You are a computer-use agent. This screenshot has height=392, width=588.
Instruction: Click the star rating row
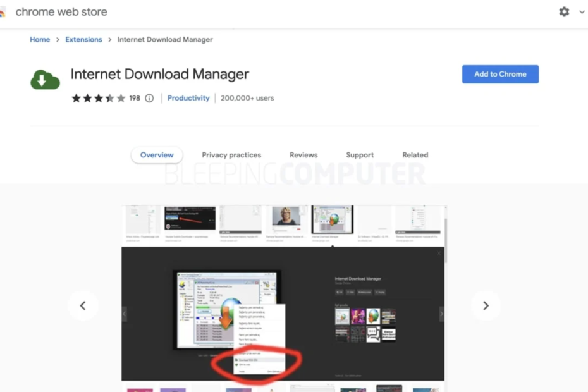[x=98, y=98]
